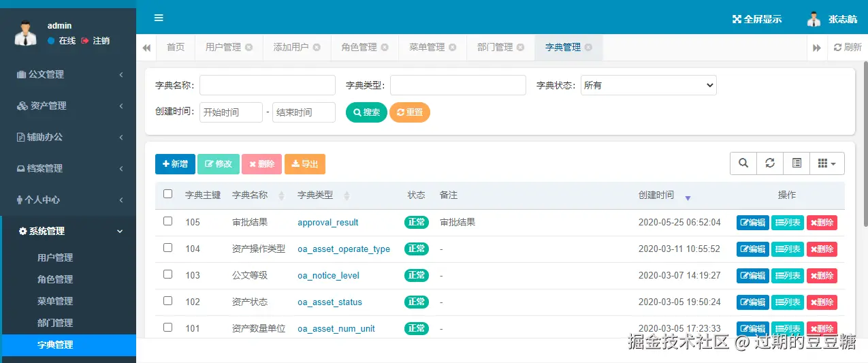Expand the 辅助办公 sidebar menu
The image size is (868, 363).
click(x=68, y=137)
